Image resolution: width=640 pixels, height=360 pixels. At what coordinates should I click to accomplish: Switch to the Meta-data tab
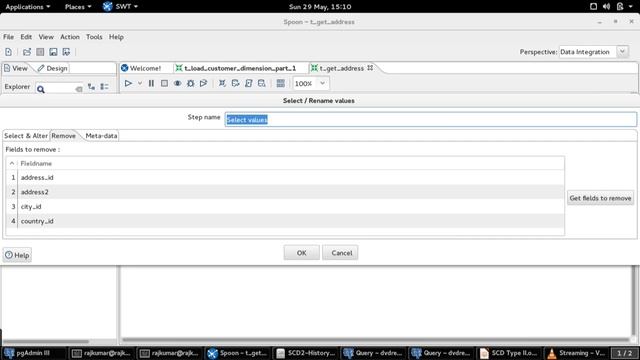click(101, 136)
